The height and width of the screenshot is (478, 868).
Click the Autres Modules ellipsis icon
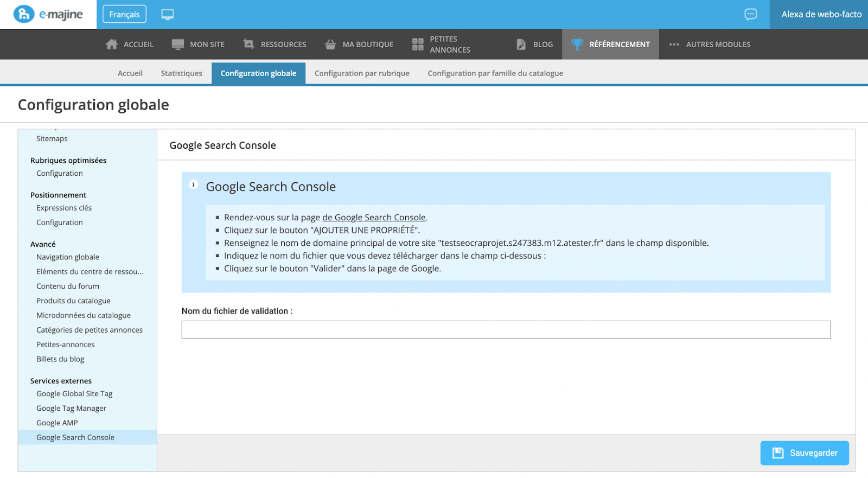pos(674,44)
